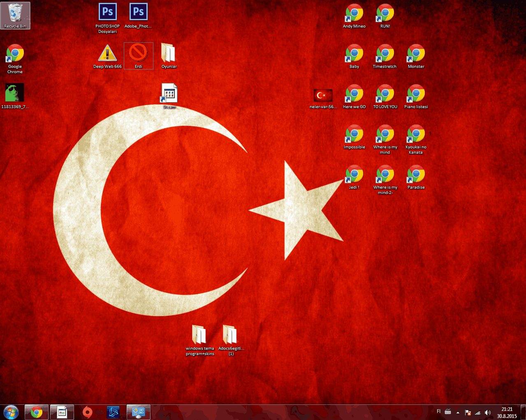The height and width of the screenshot is (420, 526).
Task: Open the Recycle Bin desktop icon
Action: [x=15, y=15]
